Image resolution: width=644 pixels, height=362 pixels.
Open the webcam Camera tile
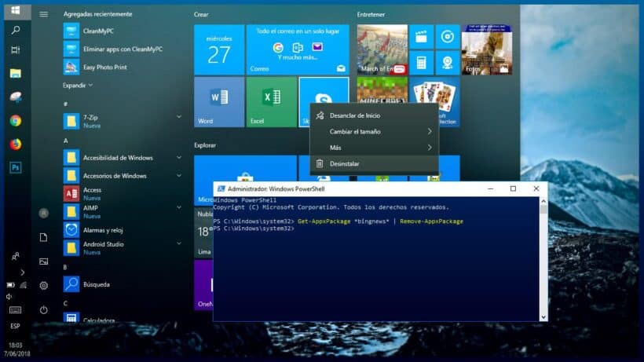pyautogui.click(x=448, y=63)
